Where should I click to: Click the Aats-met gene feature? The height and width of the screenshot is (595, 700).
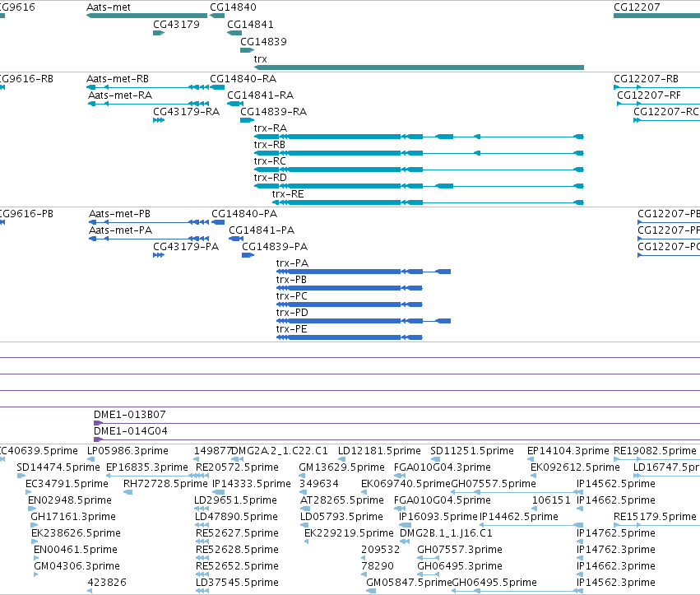pos(147,16)
